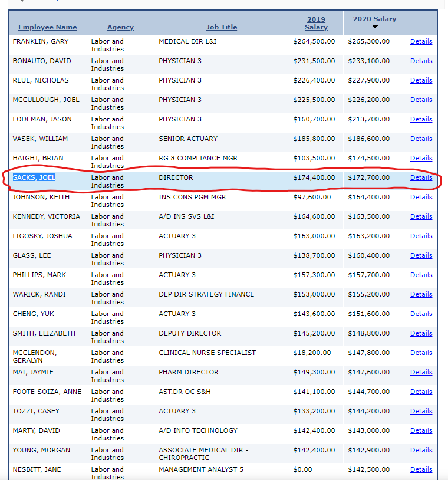Sort table by Agency column header
This screenshot has height=480, width=448.
click(120, 27)
